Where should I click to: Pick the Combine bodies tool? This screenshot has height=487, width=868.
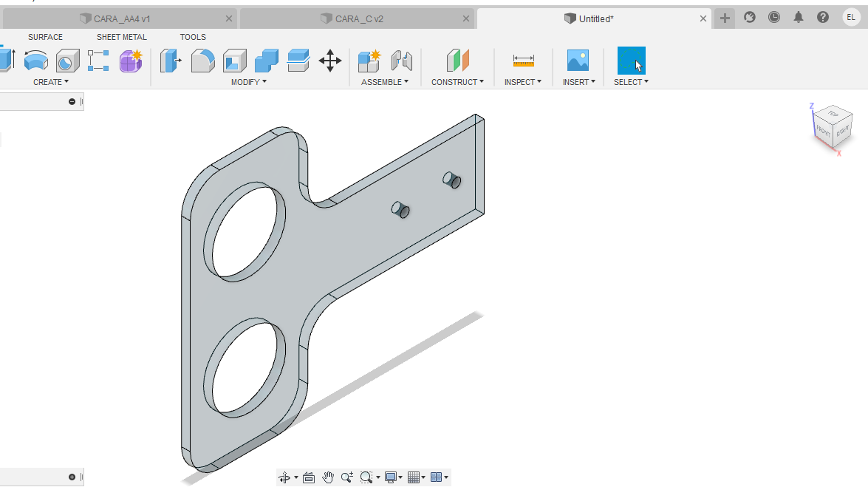click(266, 60)
